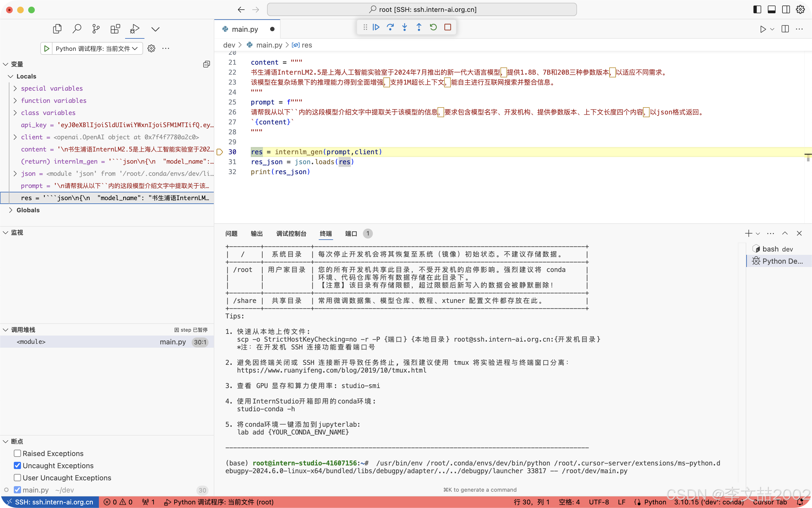This screenshot has width=812, height=508.
Task: Toggle the main.py line 30 breakpoint checkbox
Action: 17,489
